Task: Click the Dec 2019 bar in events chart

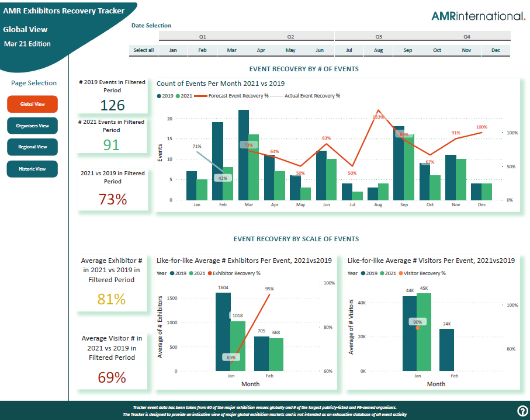Action: [x=476, y=192]
